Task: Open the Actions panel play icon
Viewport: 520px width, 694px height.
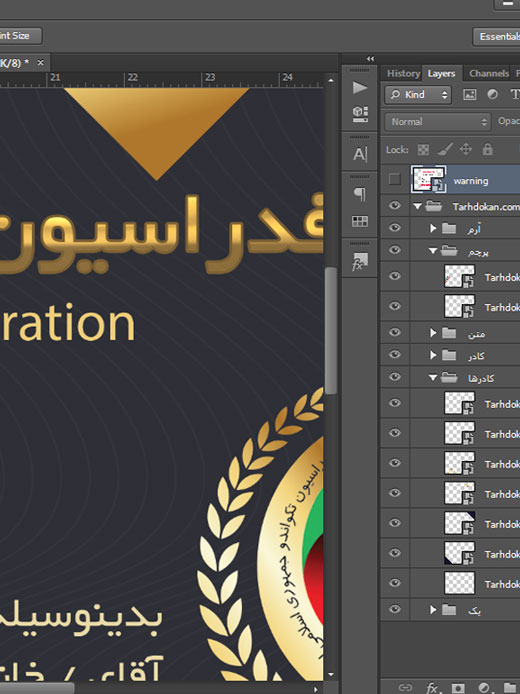Action: (360, 88)
